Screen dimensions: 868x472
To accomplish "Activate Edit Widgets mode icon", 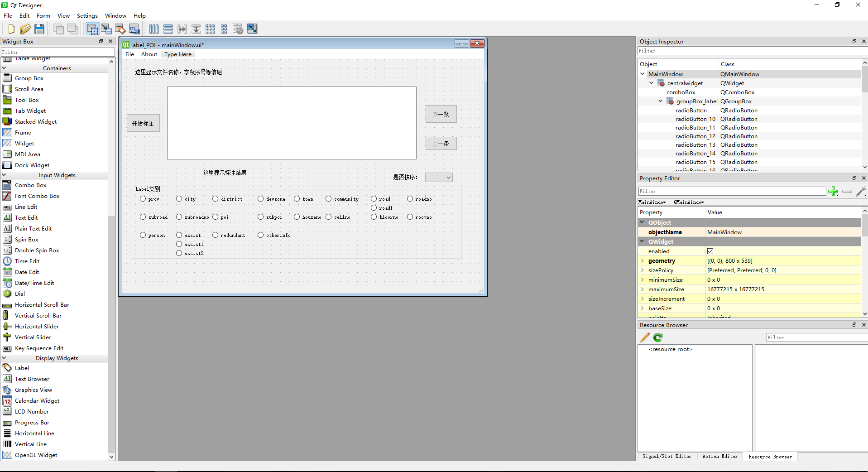I will [x=92, y=29].
